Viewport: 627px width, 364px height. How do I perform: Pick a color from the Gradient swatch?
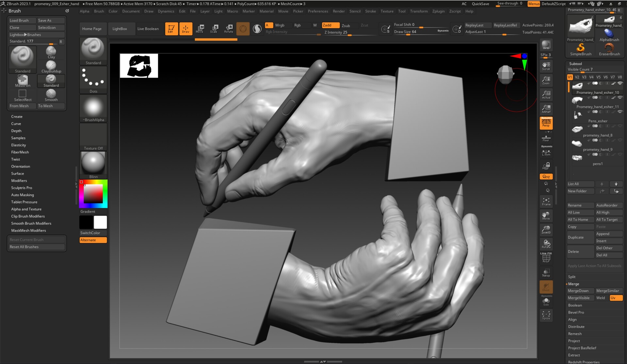point(93,193)
